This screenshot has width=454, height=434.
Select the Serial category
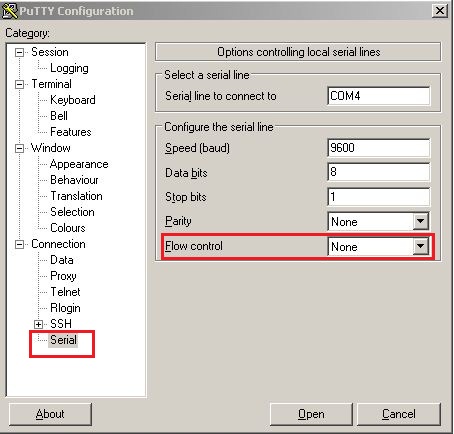63,340
